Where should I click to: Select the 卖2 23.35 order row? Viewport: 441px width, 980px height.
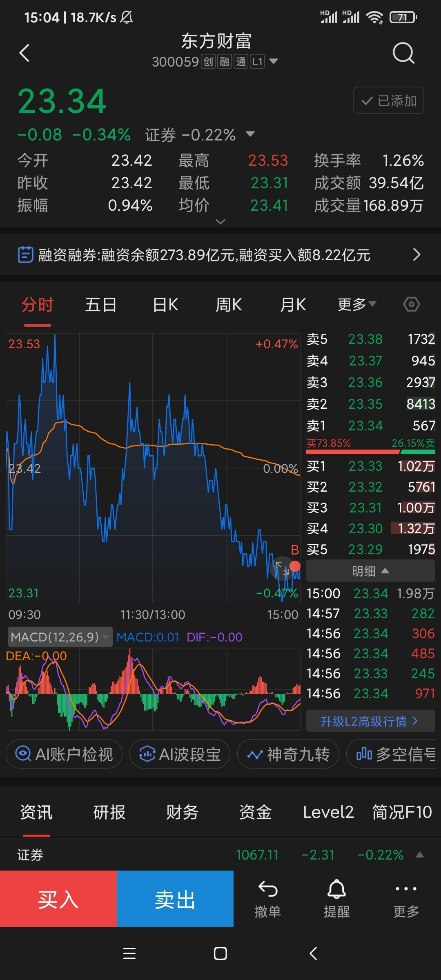pos(370,404)
